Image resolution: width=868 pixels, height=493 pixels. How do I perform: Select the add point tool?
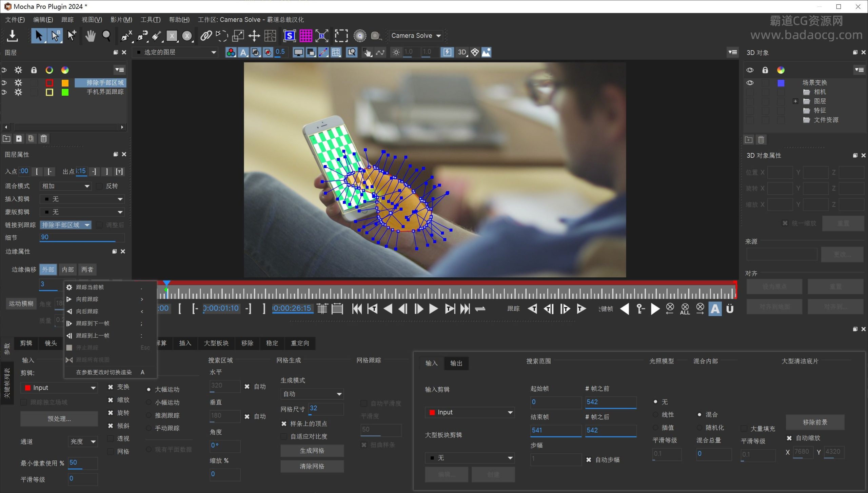(x=72, y=36)
